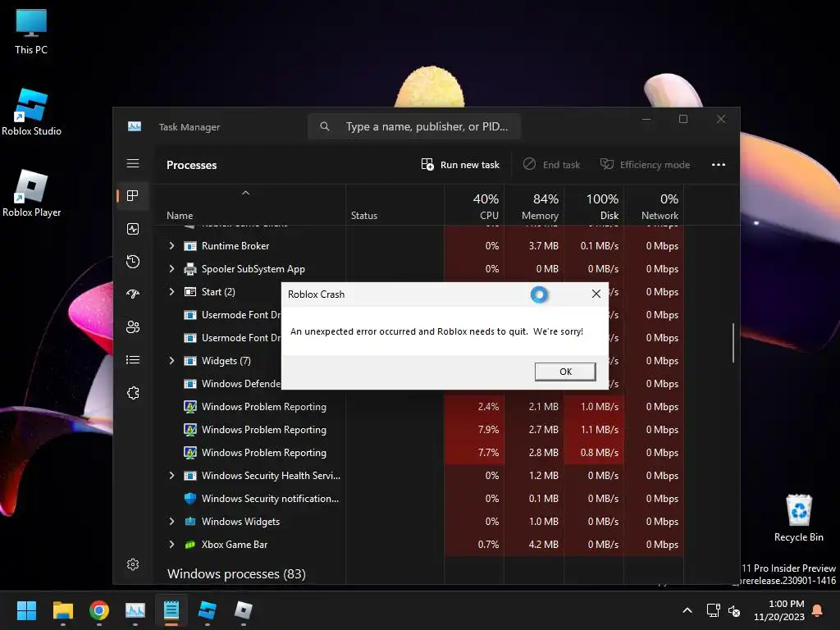Open Google Chrome from the taskbar
Image resolution: width=840 pixels, height=630 pixels.
tap(99, 610)
